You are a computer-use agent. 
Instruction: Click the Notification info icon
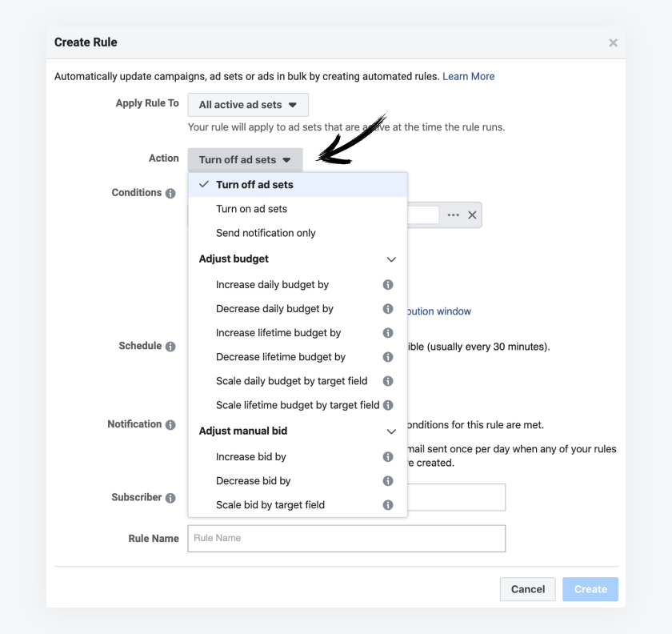pyautogui.click(x=170, y=425)
